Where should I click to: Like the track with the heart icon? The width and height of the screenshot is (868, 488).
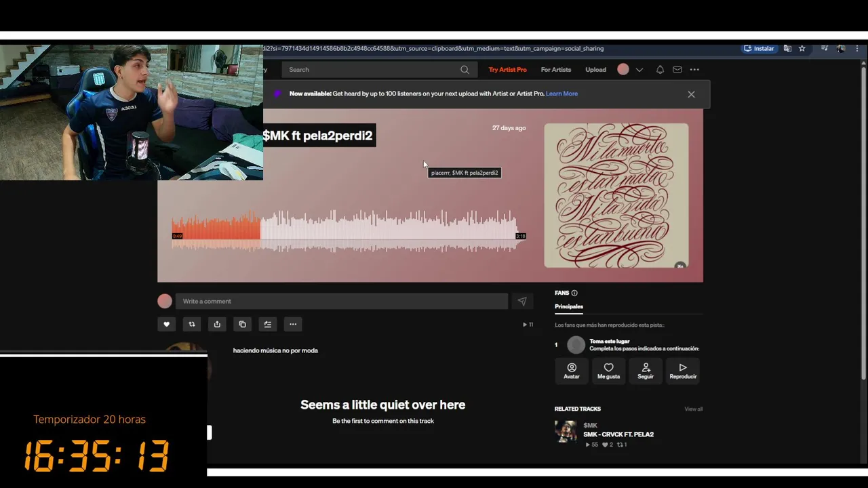166,324
